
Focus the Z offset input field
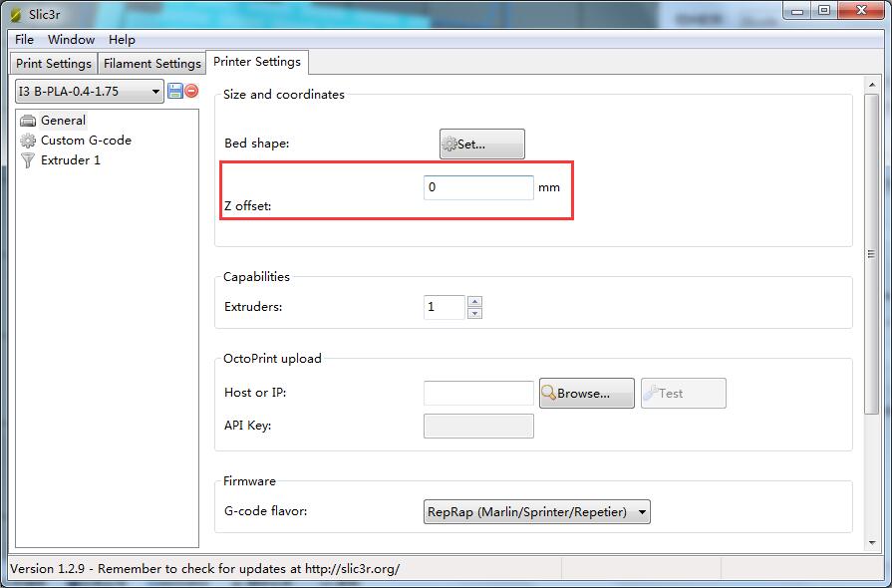click(x=478, y=187)
